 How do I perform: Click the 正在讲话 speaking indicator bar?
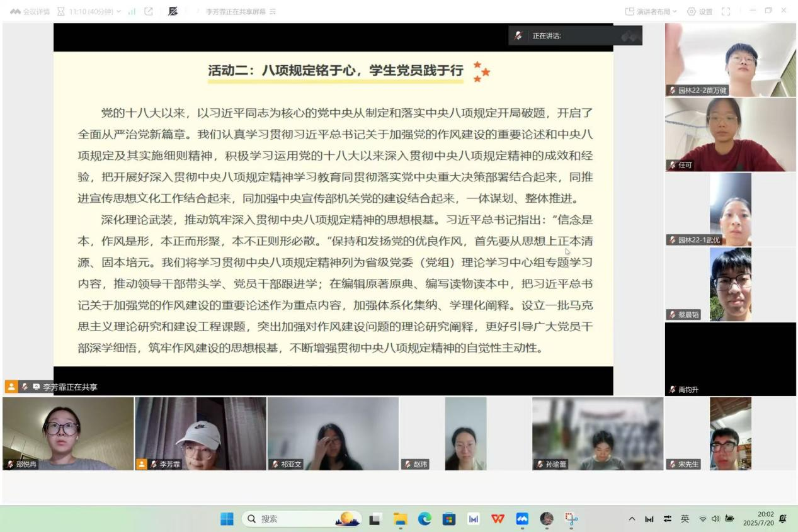575,36
